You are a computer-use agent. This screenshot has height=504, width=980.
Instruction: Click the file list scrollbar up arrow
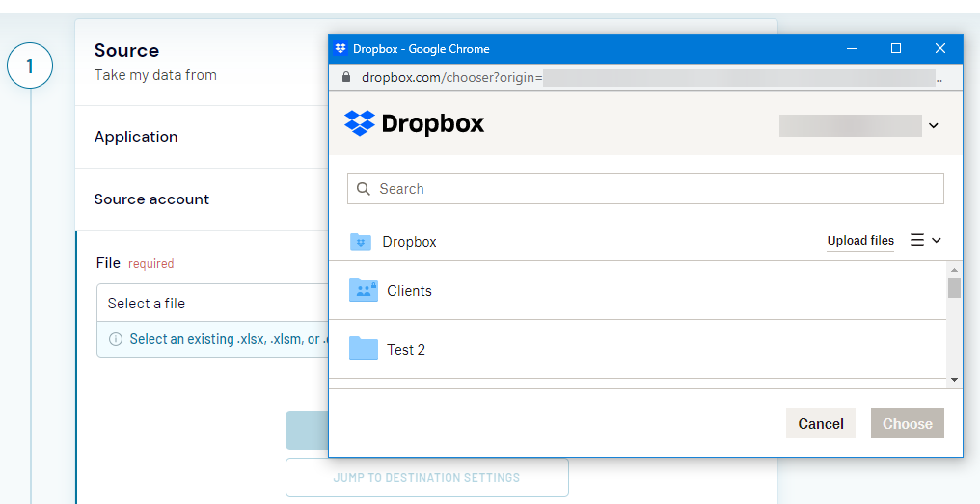click(x=954, y=270)
